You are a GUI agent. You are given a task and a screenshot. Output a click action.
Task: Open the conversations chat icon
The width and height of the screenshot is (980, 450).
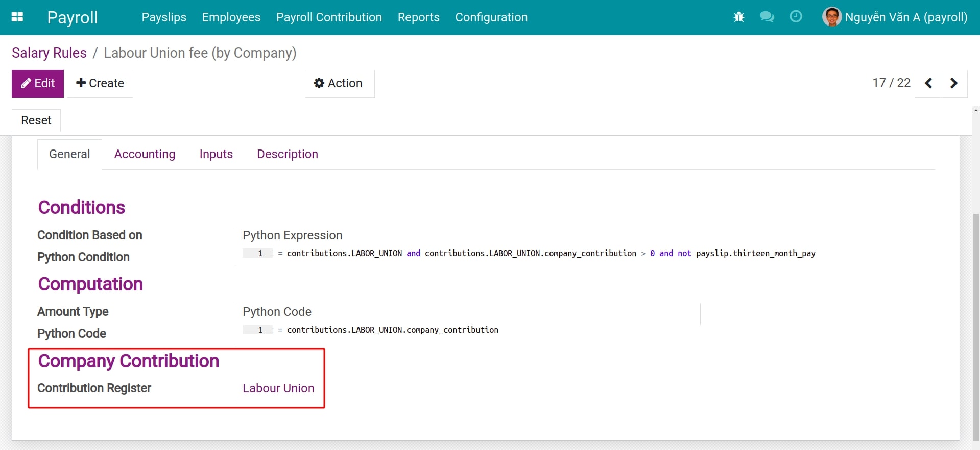(767, 17)
